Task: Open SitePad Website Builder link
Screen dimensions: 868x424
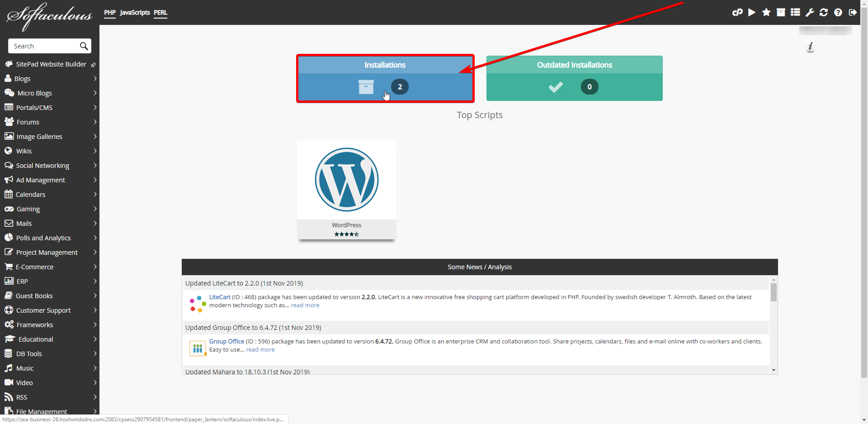Action: [51, 64]
